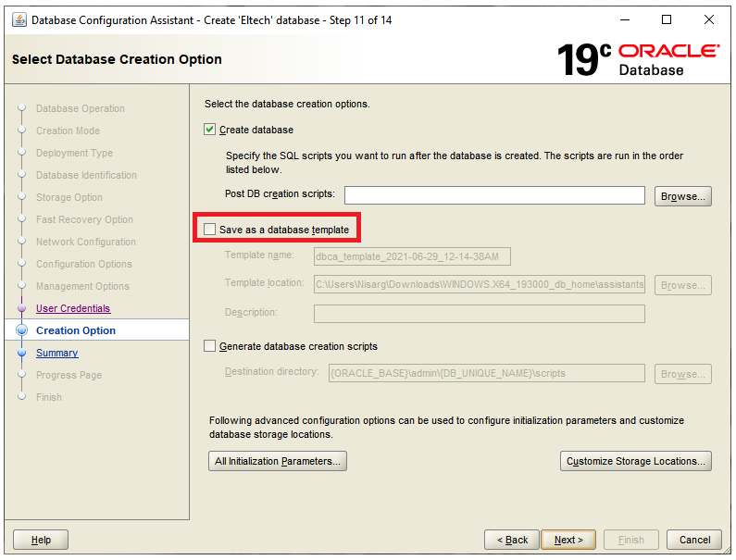
Task: Click the Progress Page step
Action: (x=69, y=375)
